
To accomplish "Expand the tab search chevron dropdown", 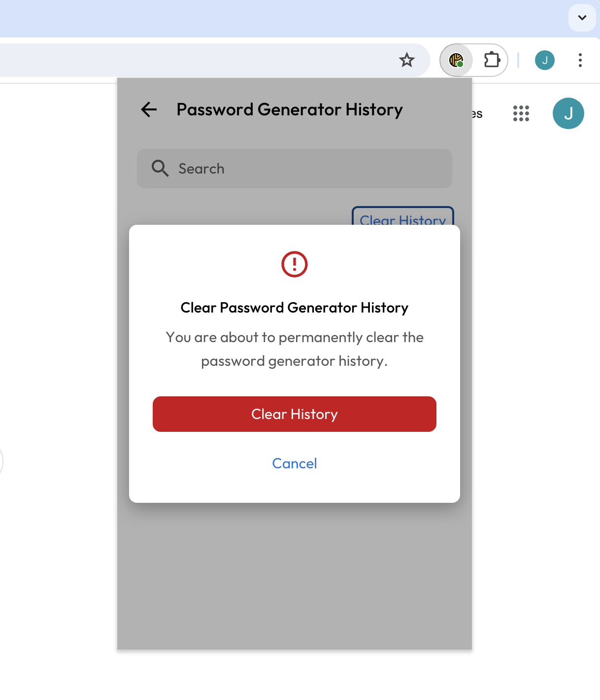I will coord(582,18).
